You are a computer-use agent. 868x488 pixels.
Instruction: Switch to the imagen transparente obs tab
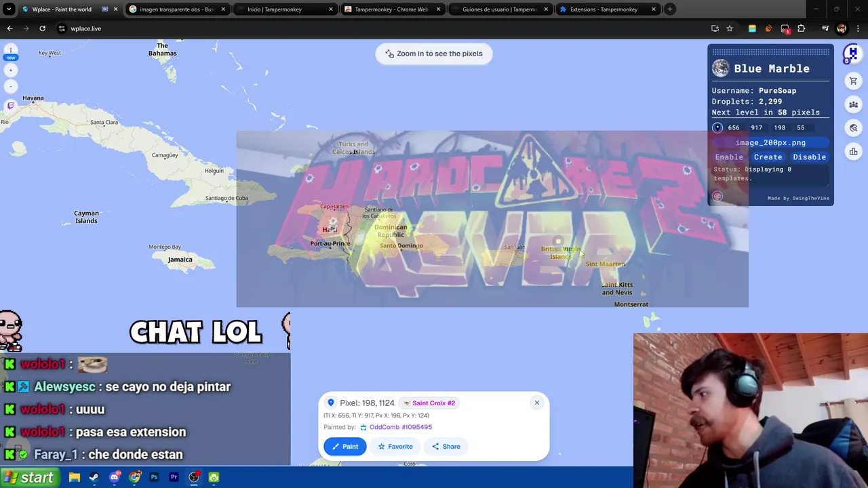point(177,9)
